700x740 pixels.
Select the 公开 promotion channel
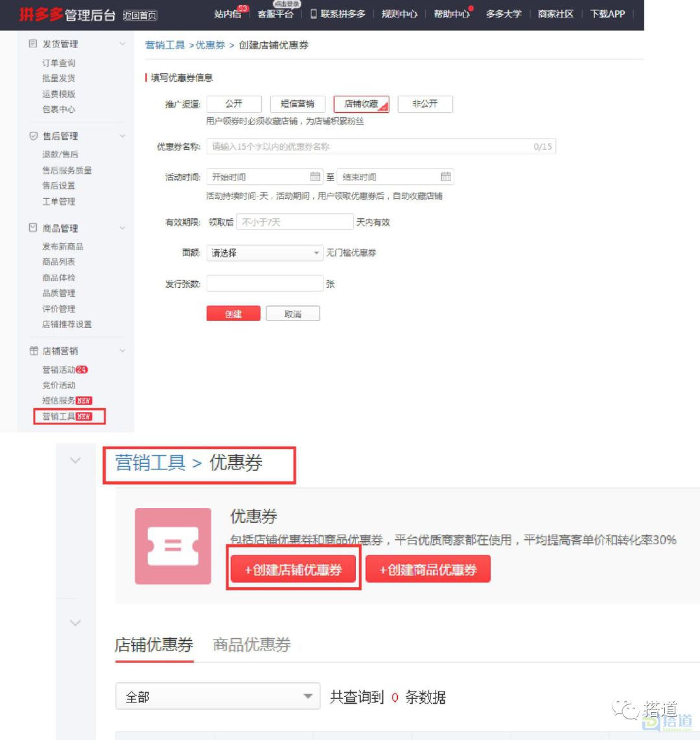pyautogui.click(x=233, y=104)
